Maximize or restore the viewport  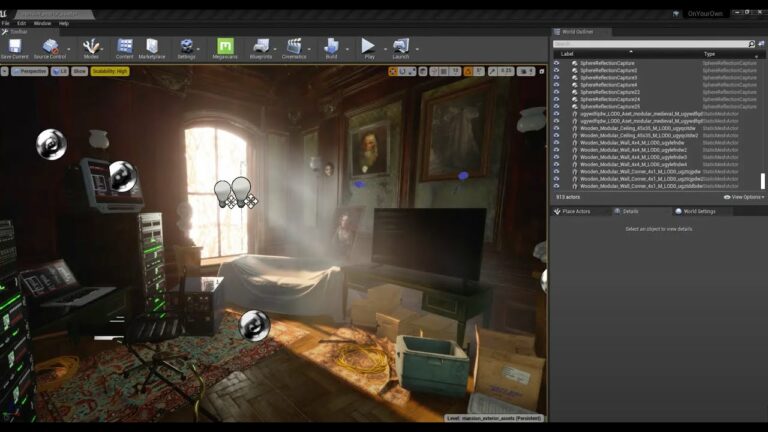tap(542, 72)
